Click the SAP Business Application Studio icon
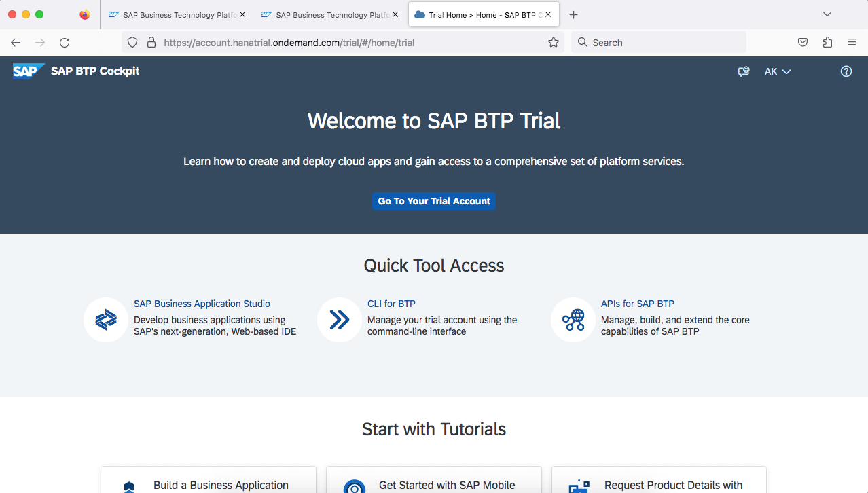Screen dimensions: 868x493 (105, 320)
